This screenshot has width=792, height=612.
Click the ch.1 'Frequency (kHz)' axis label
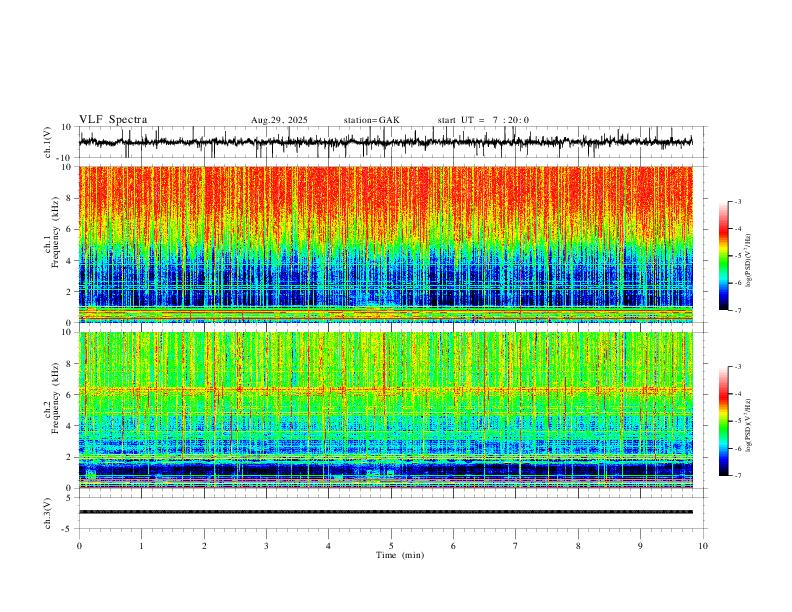tap(56, 232)
